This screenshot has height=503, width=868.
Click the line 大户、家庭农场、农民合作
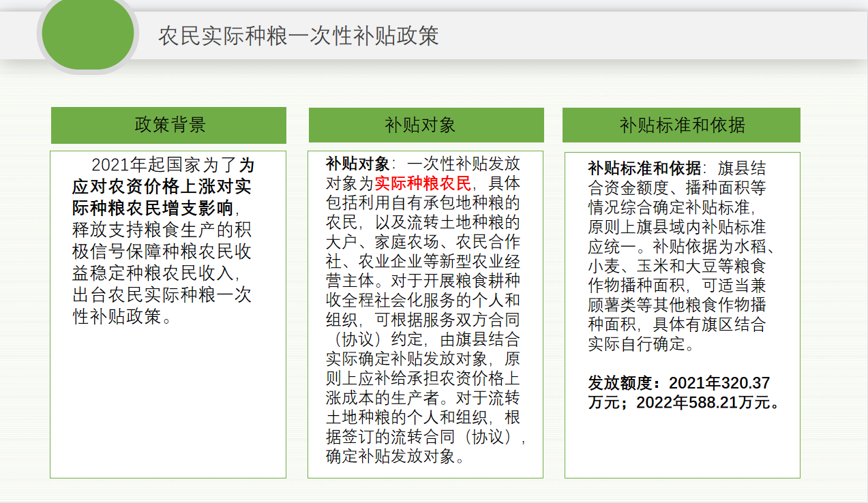pos(423,242)
